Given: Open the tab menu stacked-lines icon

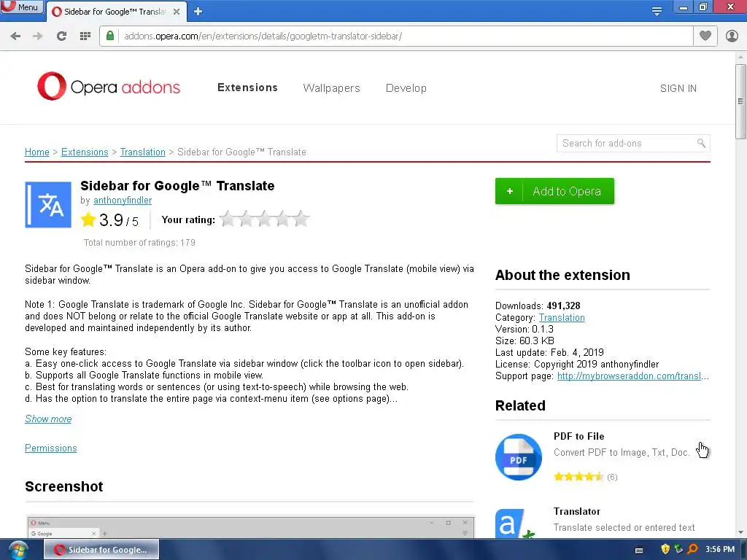Looking at the screenshot, I should (x=657, y=12).
